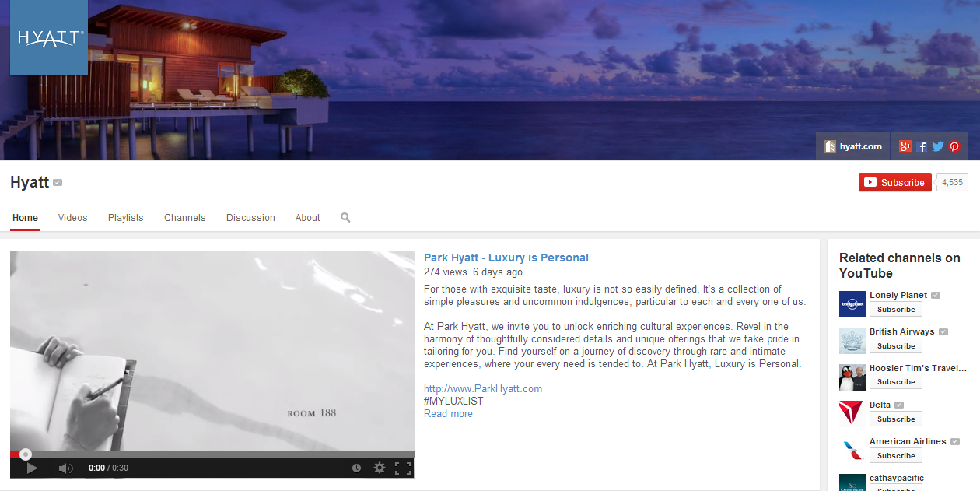Open the Facebook social icon in banner
This screenshot has height=491, width=980.
(922, 146)
